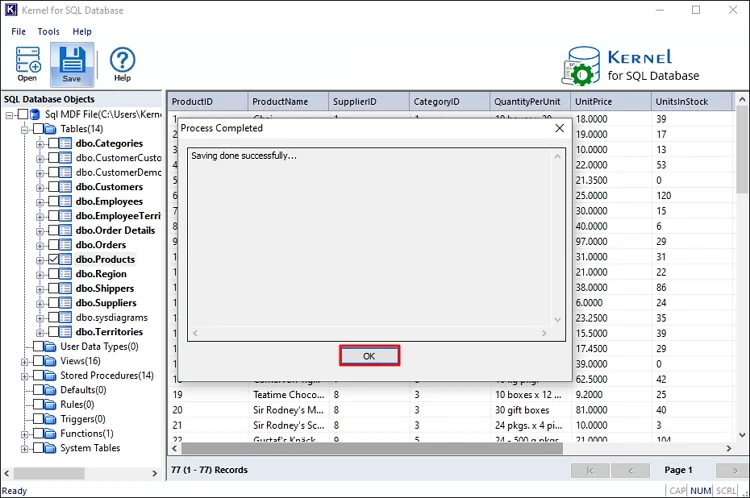Image resolution: width=750 pixels, height=498 pixels.
Task: Close the Process Completed dialog
Action: coord(560,128)
